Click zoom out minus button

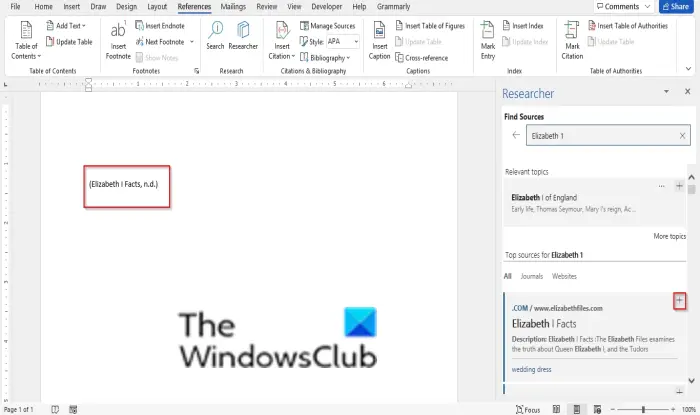tap(613, 409)
